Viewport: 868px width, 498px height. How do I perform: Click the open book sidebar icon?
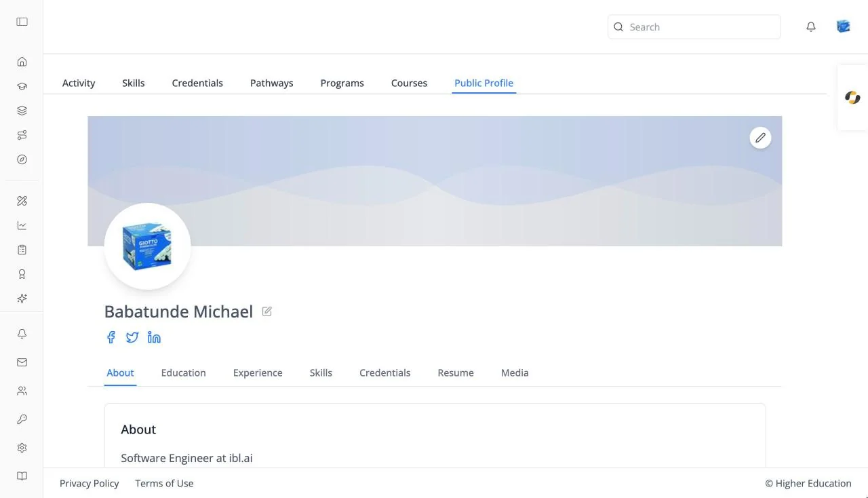pos(22,476)
